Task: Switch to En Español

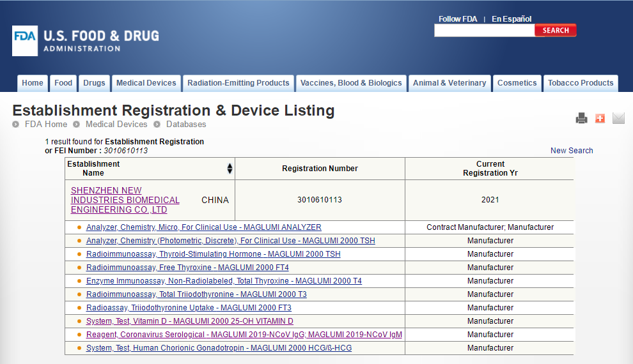Action: tap(512, 19)
